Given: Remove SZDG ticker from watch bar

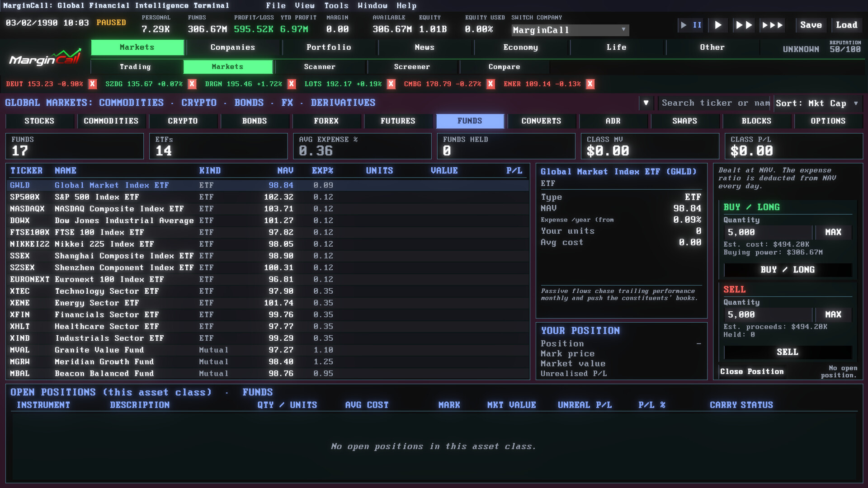Looking at the screenshot, I should 192,84.
